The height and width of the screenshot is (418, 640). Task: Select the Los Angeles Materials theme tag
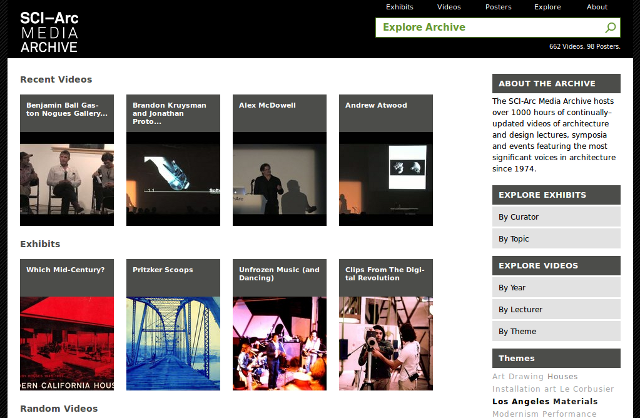coord(545,401)
